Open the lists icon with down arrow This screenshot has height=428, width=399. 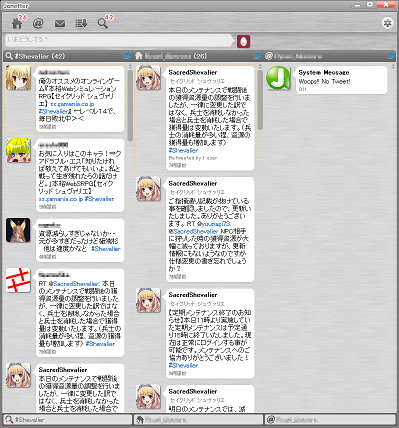point(81,24)
